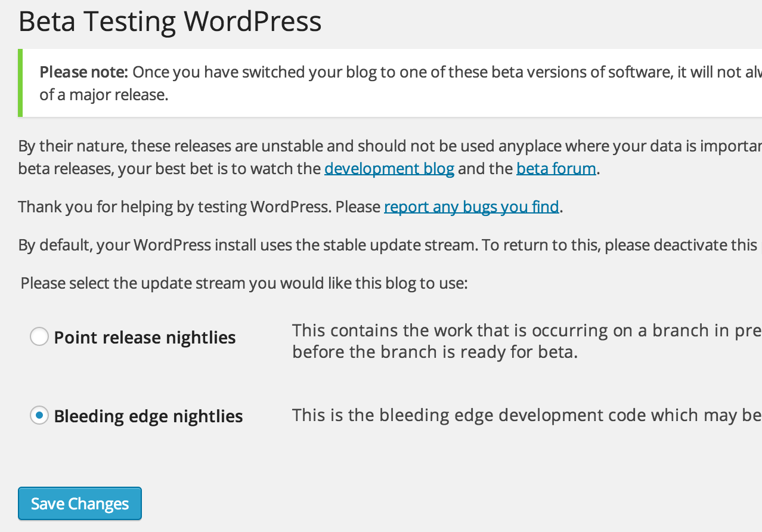
Task: Follow the report any bugs you find link
Action: (x=472, y=207)
